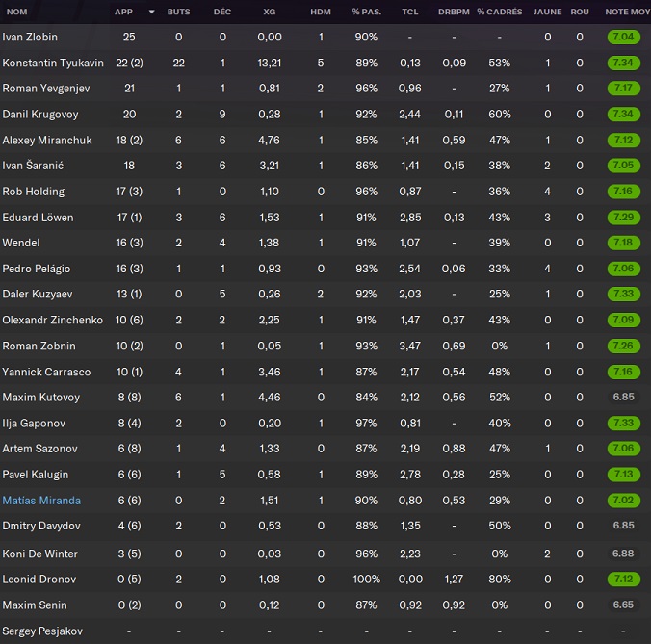Open player Artem Sazonov

pyautogui.click(x=39, y=449)
